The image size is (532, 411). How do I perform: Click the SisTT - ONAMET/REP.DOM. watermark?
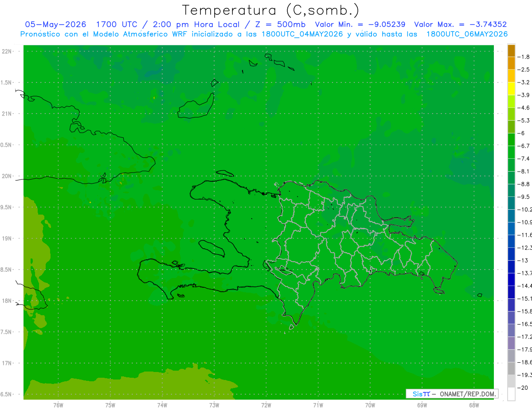(x=452, y=394)
